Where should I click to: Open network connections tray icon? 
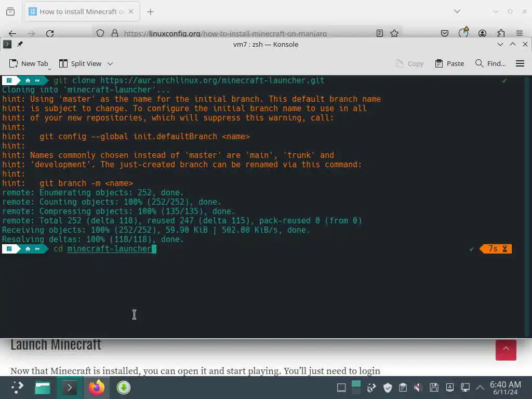465,388
